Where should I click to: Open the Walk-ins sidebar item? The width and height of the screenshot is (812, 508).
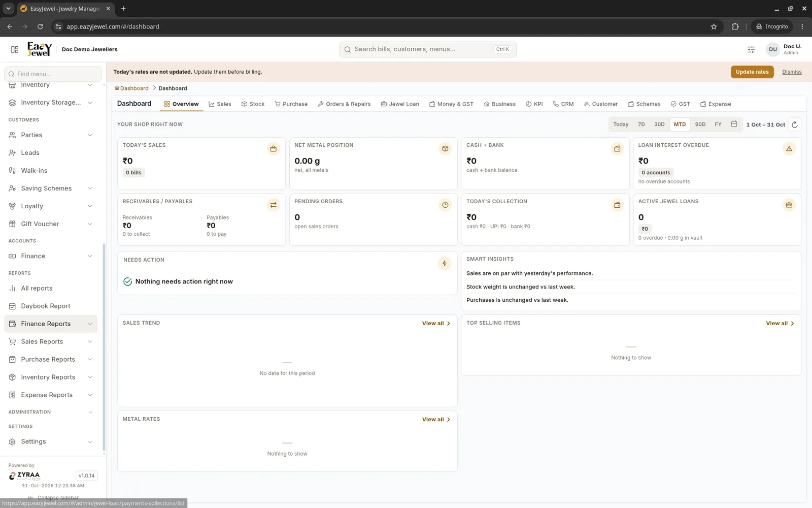point(51,171)
